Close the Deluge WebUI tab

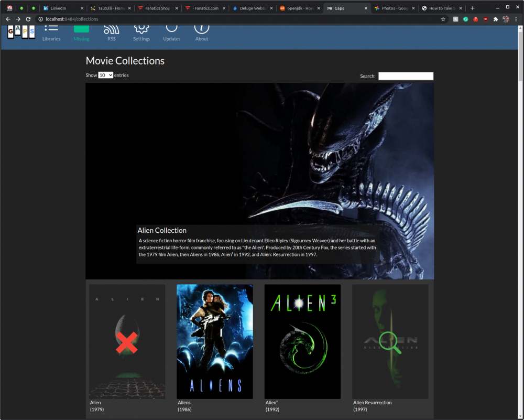[x=271, y=8]
